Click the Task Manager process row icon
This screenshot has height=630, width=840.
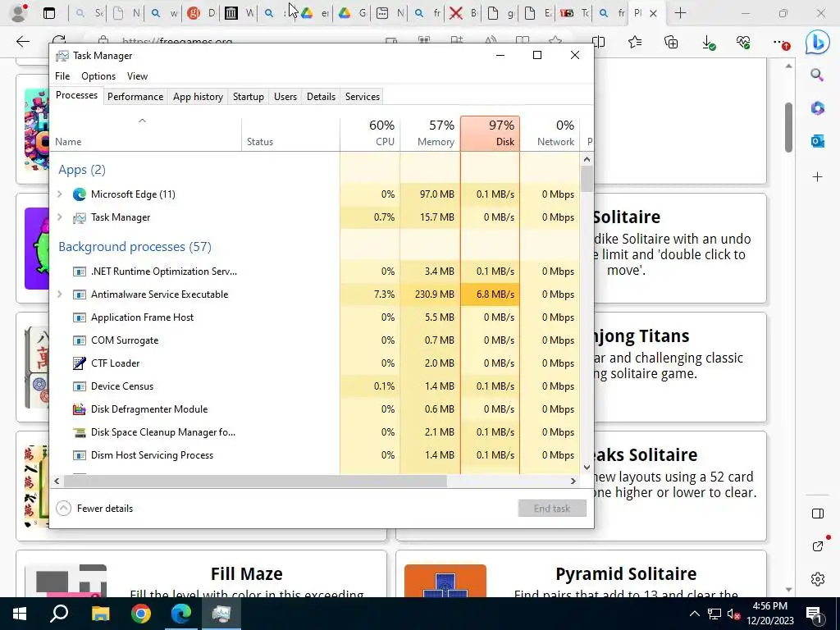click(80, 217)
